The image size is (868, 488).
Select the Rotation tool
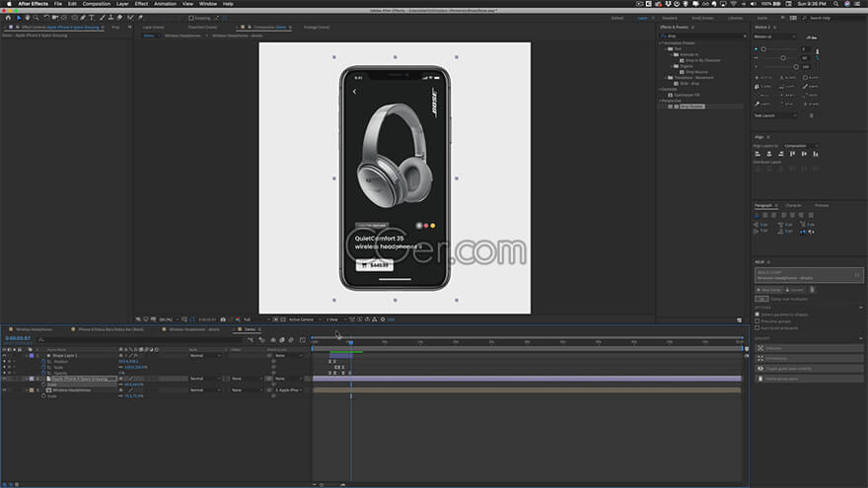tap(46, 18)
